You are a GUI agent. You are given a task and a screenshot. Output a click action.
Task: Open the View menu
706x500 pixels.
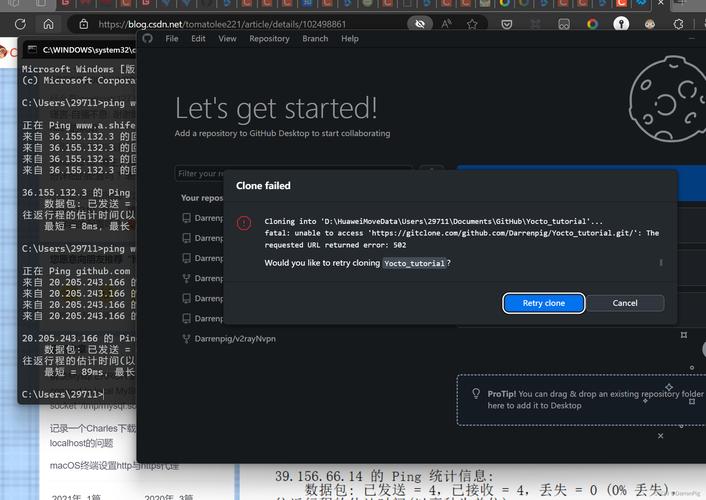[x=227, y=39]
